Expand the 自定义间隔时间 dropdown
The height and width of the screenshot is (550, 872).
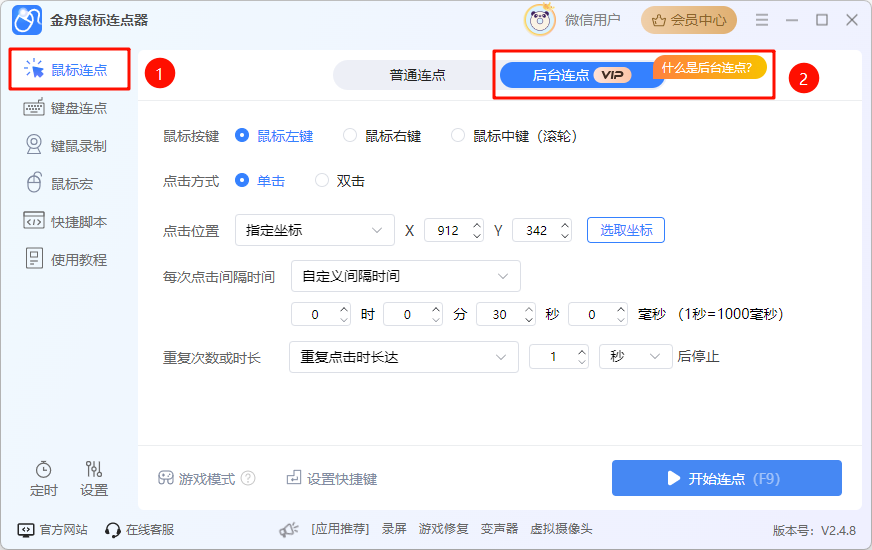tap(406, 276)
